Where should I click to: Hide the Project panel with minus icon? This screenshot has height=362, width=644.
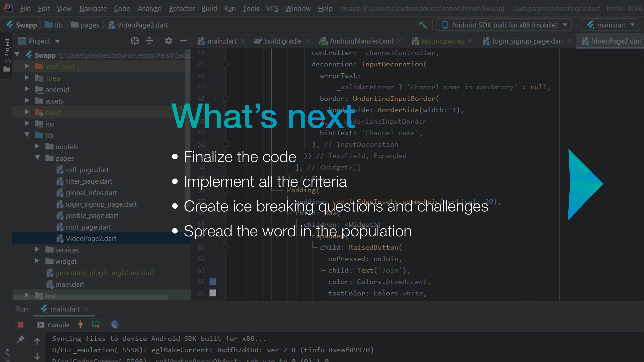183,41
